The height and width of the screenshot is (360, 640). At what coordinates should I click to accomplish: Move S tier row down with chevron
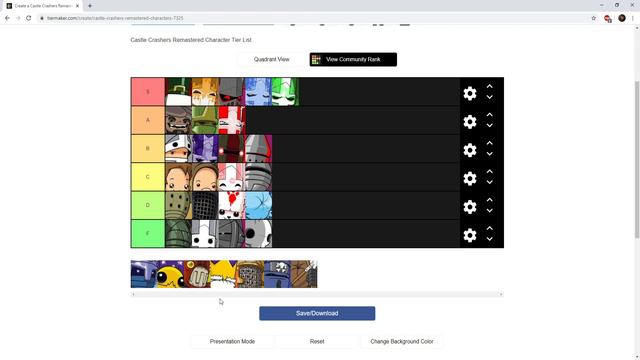tap(489, 97)
